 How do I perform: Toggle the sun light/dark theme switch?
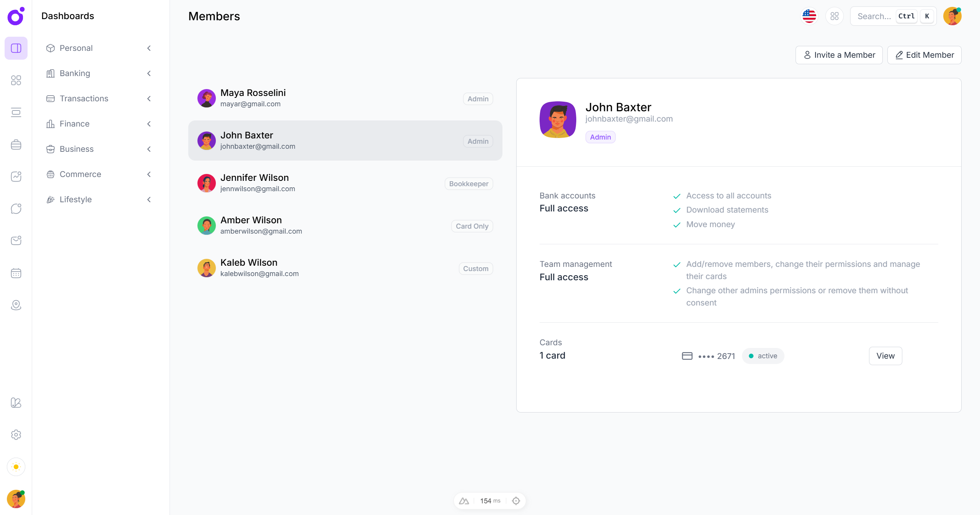(16, 467)
